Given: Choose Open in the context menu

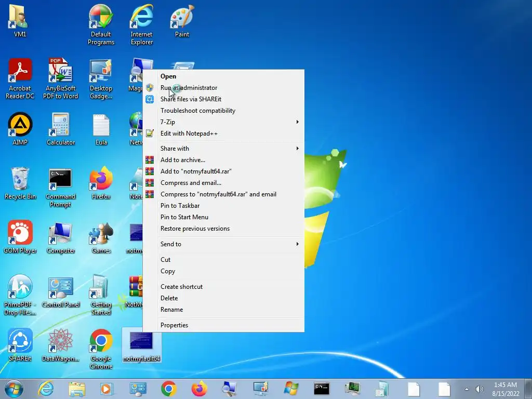Looking at the screenshot, I should (x=223, y=76).
